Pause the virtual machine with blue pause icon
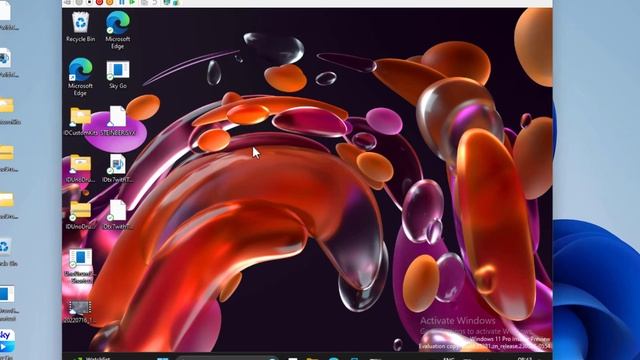640x360 pixels. point(122,2)
